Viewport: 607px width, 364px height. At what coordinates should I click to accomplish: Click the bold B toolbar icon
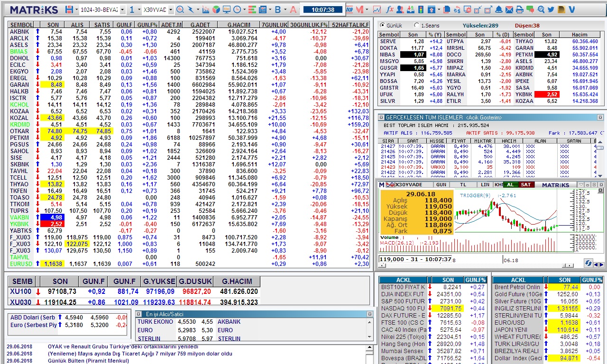coord(277,9)
